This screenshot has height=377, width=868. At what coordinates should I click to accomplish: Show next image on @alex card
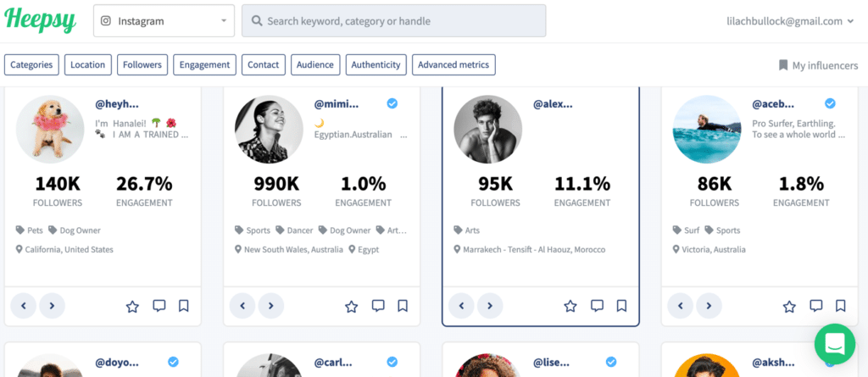click(x=490, y=306)
